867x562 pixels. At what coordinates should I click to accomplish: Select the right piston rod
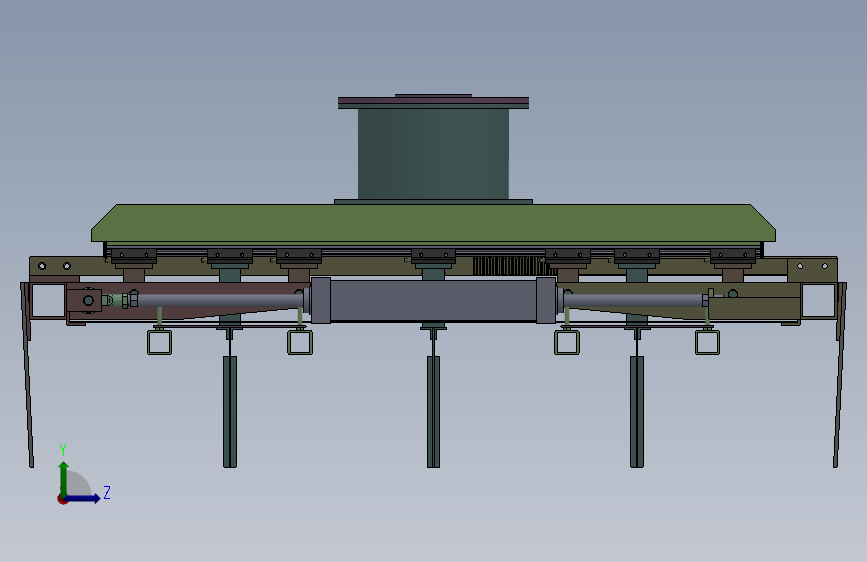tap(634, 300)
